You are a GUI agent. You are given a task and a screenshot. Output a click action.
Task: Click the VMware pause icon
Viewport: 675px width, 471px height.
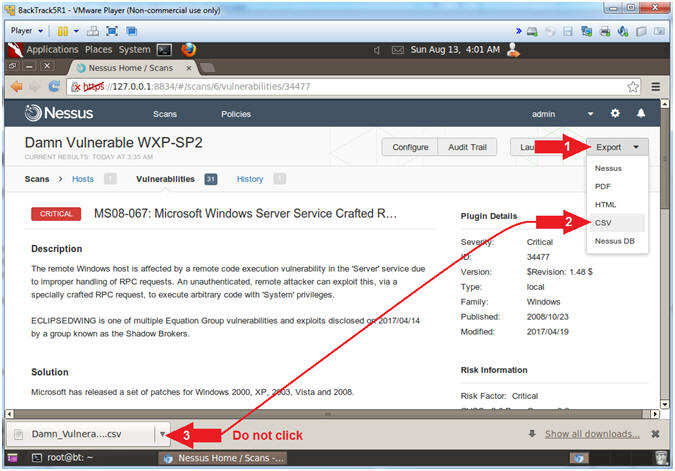[x=63, y=31]
